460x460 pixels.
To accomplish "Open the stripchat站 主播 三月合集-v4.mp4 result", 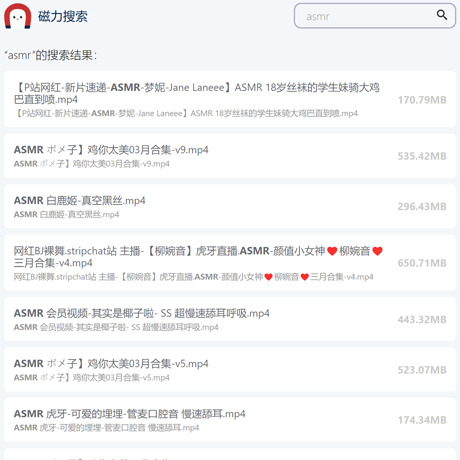I will point(230,263).
